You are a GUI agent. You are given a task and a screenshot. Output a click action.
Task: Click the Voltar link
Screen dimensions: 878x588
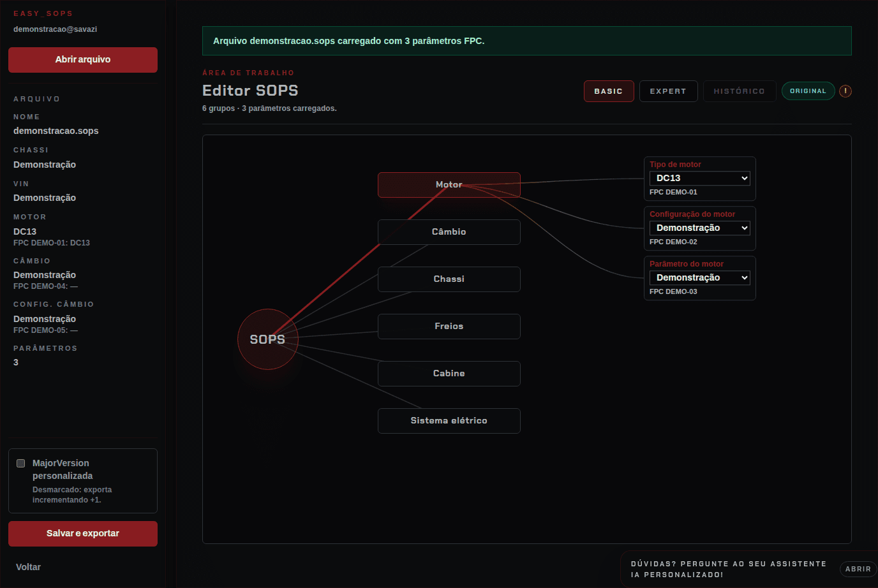click(28, 567)
